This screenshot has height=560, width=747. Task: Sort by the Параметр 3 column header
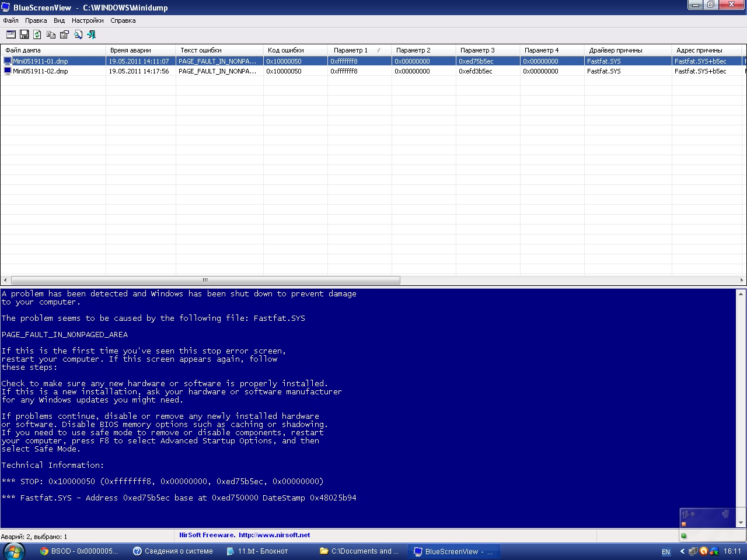488,50
